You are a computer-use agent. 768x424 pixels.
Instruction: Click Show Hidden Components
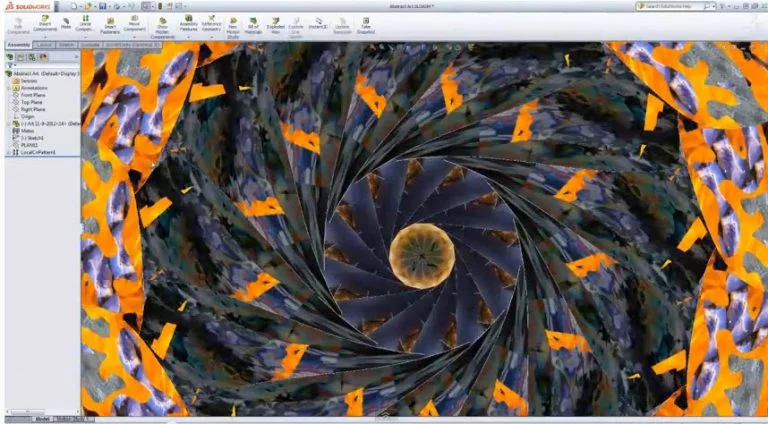162,23
